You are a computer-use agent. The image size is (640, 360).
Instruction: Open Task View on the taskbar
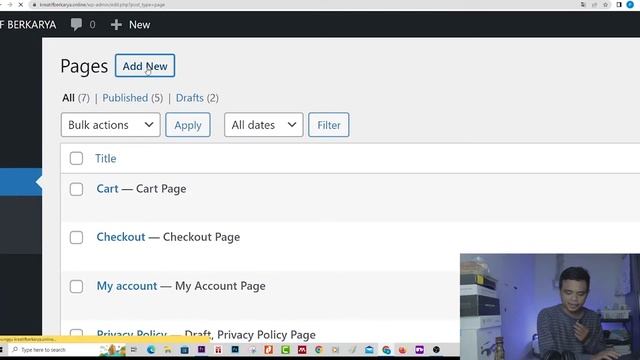(134, 350)
